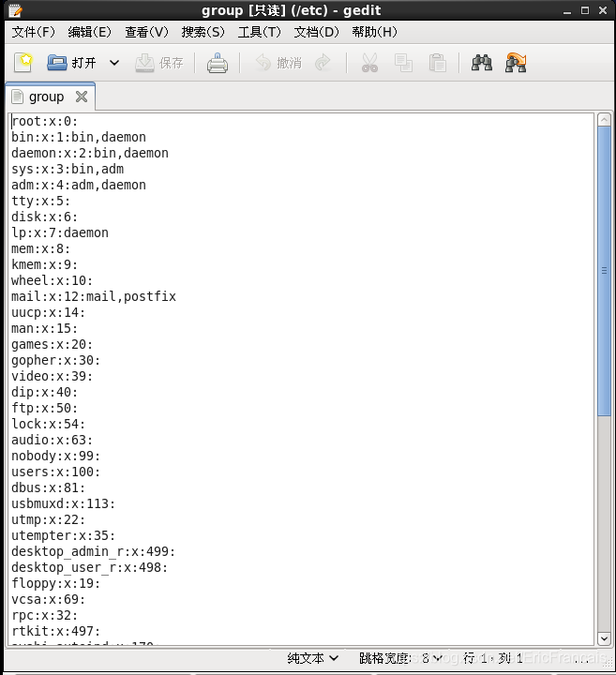This screenshot has width=616, height=675.
Task: Open the 纯文本 language dropdown
Action: (x=313, y=658)
